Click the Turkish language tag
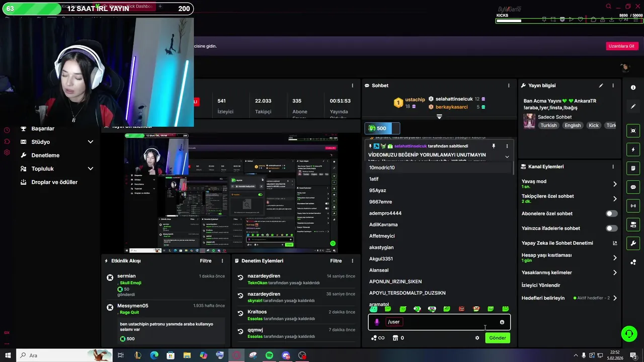The height and width of the screenshot is (362, 644). pos(549,125)
